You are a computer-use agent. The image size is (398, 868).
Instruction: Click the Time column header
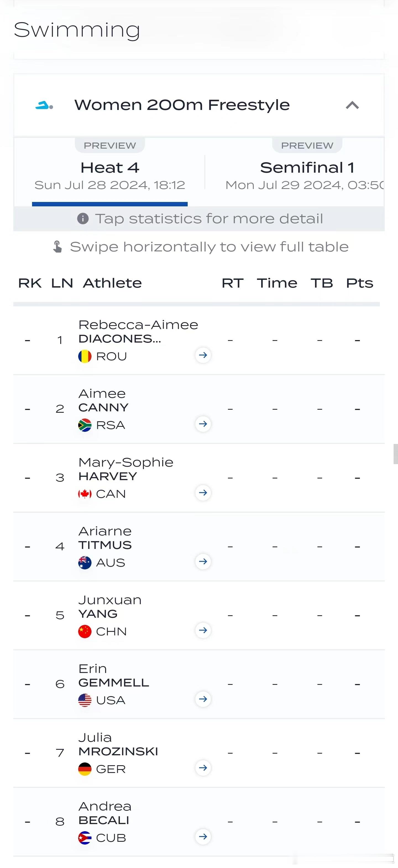click(277, 283)
